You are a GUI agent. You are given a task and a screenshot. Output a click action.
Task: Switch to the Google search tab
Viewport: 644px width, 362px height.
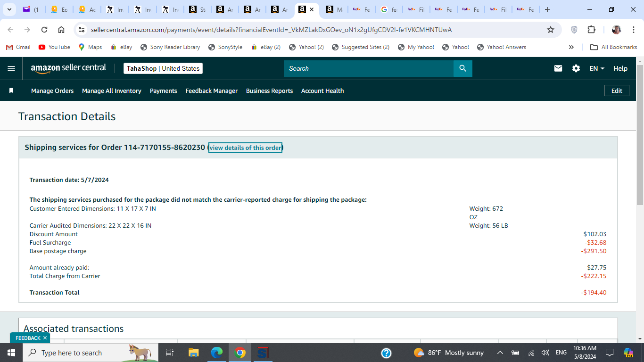point(389,9)
